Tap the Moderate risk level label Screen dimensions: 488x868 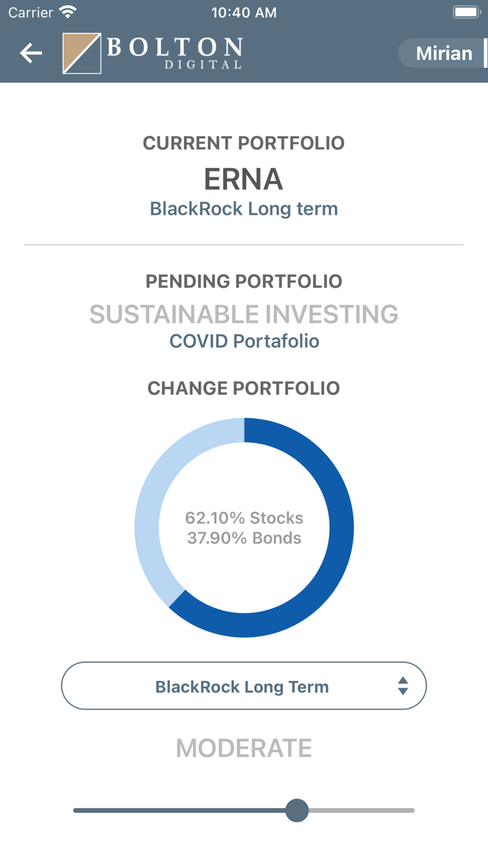pos(244,748)
